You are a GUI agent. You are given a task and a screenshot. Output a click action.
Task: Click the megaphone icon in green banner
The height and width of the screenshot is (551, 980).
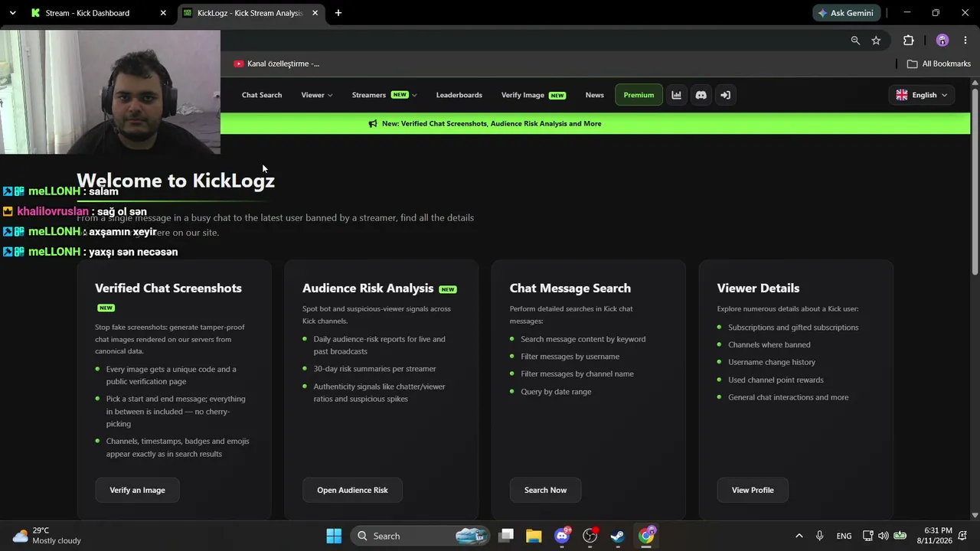373,124
